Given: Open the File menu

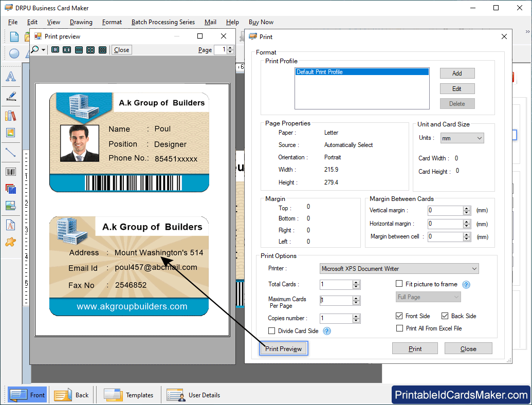Looking at the screenshot, I should coord(13,22).
